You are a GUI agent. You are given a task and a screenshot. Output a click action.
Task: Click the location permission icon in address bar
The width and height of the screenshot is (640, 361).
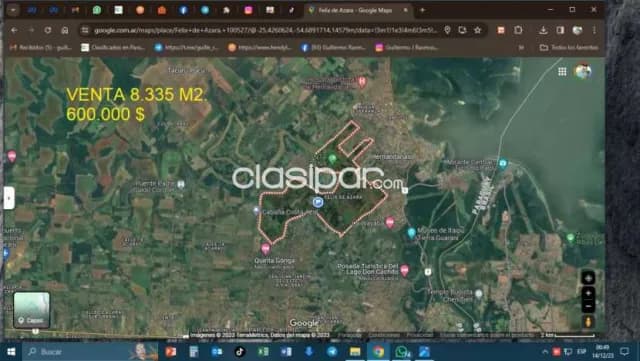(447, 30)
